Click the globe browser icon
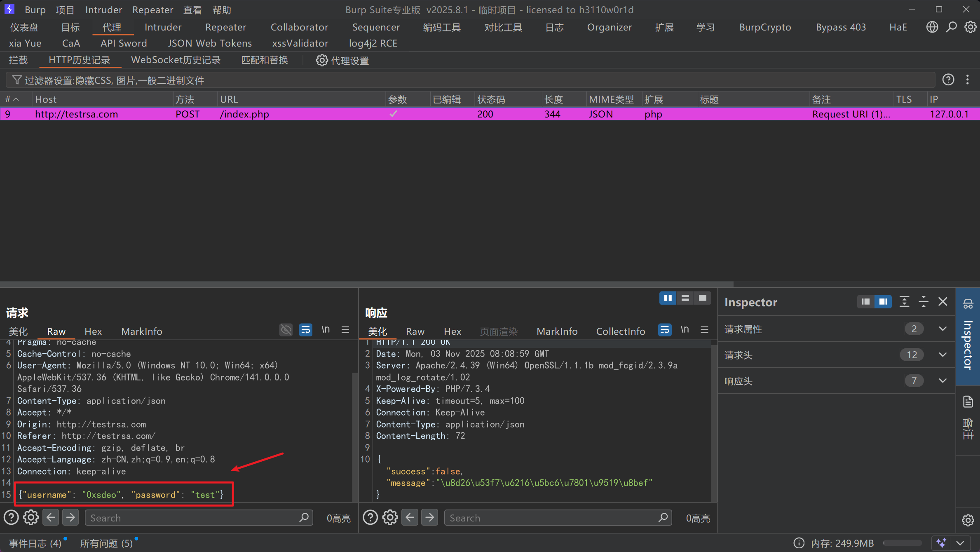980x552 pixels. point(932,27)
